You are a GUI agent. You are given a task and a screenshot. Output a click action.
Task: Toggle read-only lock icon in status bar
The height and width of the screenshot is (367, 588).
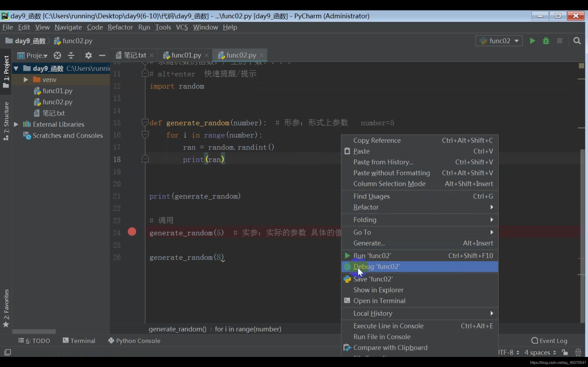tap(565, 352)
